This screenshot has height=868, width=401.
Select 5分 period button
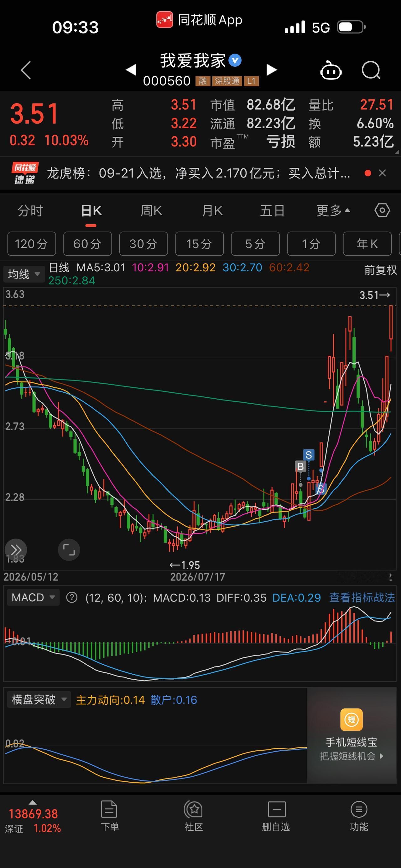click(x=255, y=244)
